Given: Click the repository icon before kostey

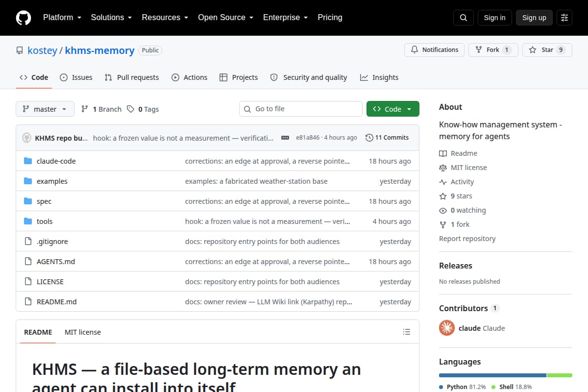Looking at the screenshot, I should tap(20, 50).
